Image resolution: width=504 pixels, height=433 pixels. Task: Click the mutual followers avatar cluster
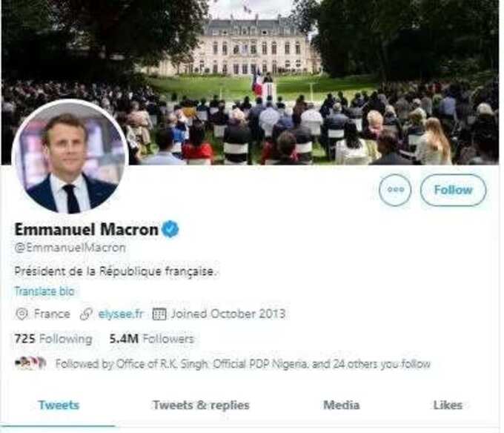tap(30, 363)
